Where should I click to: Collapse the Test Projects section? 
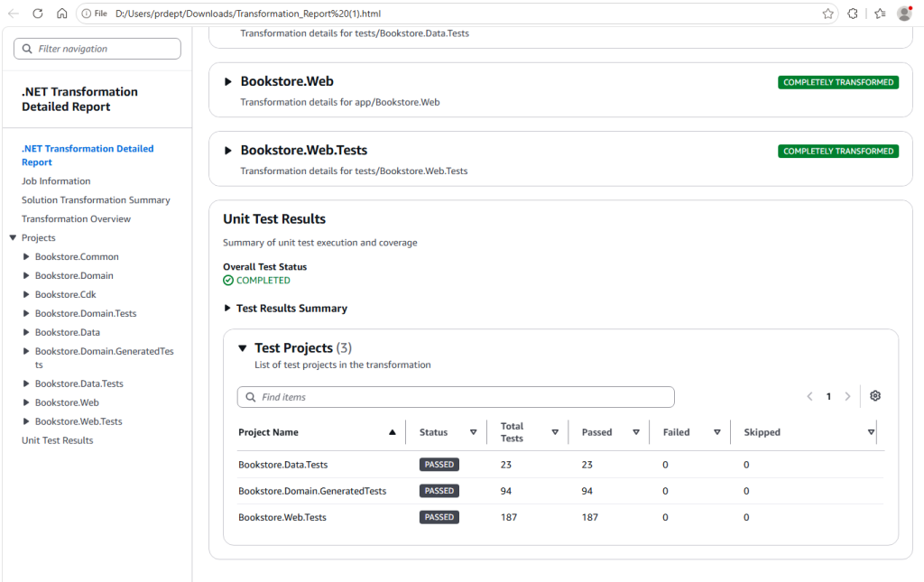coord(242,348)
